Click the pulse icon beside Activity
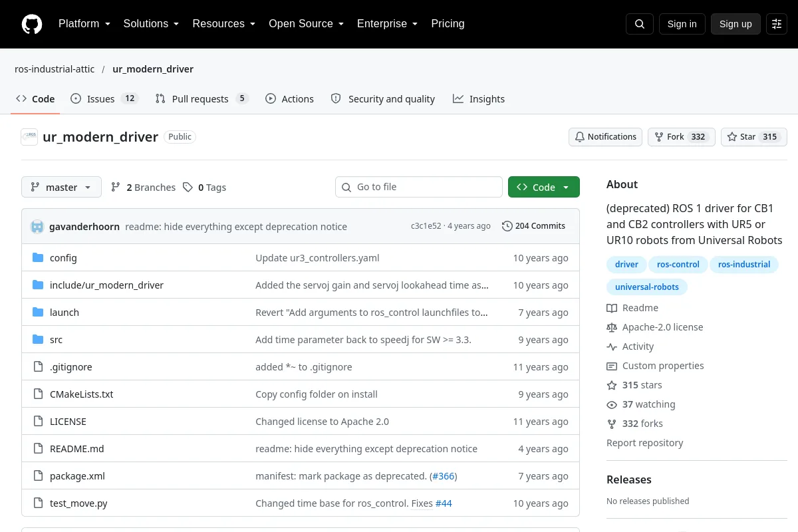 click(x=612, y=346)
